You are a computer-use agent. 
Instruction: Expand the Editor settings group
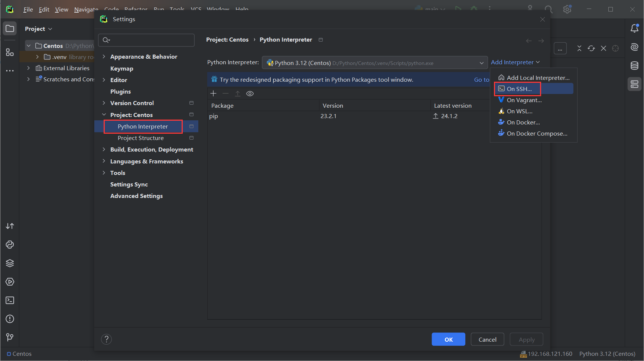tap(104, 80)
